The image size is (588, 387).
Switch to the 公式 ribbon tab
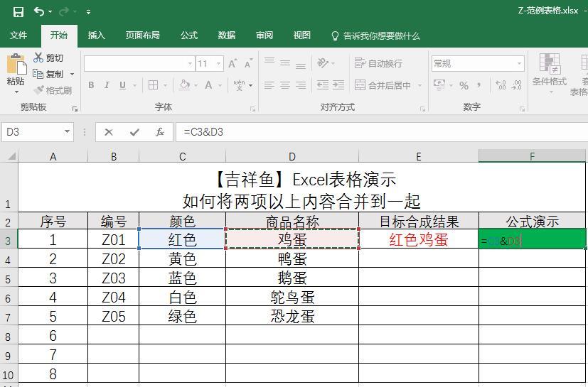point(188,36)
